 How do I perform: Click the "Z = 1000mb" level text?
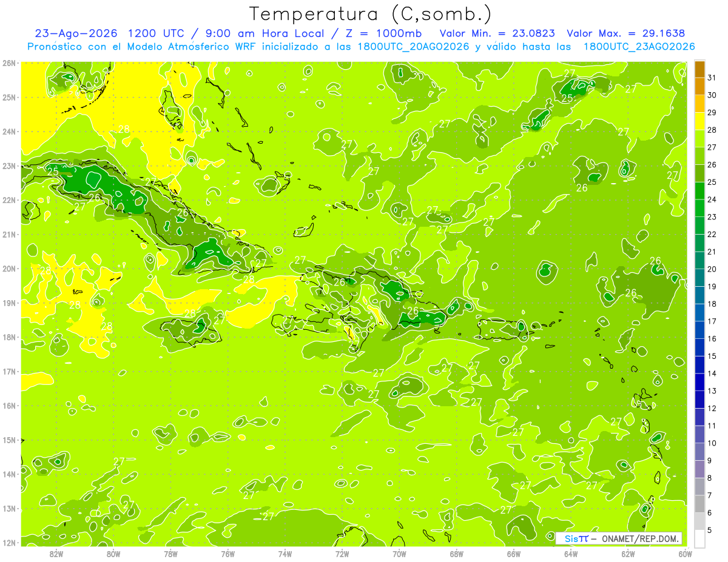pyautogui.click(x=385, y=33)
